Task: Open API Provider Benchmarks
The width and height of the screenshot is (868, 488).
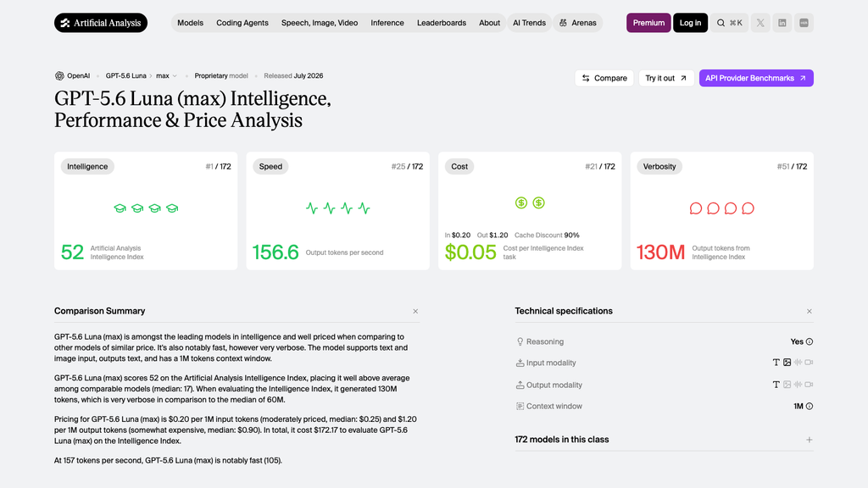Action: pos(756,78)
